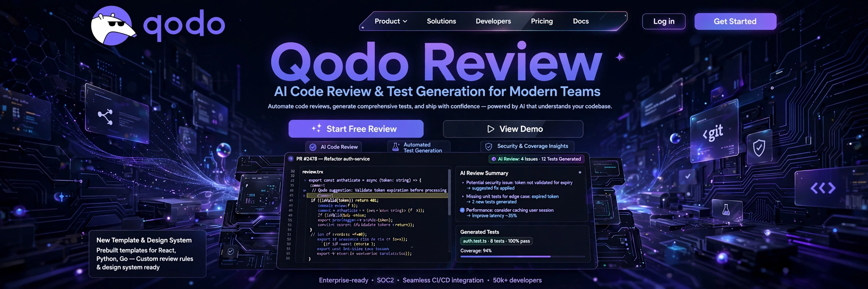
Task: Click the git logo card on the right
Action: click(714, 131)
